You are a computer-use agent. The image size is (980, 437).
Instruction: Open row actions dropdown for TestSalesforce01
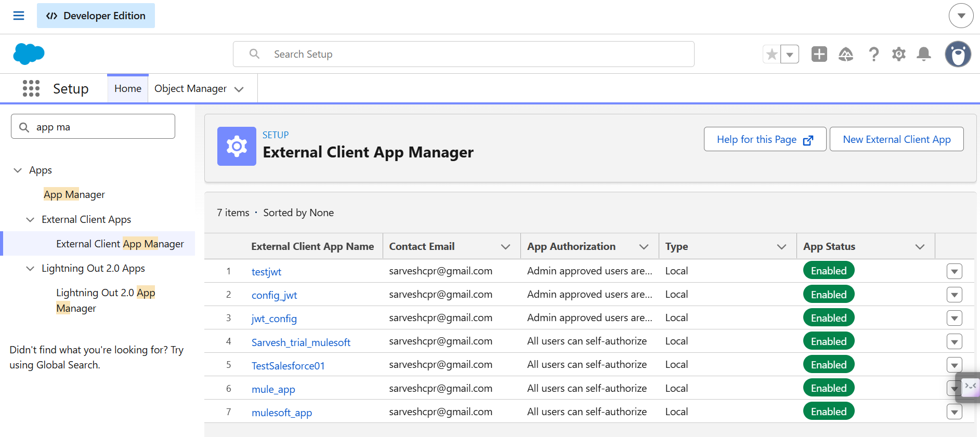coord(954,365)
